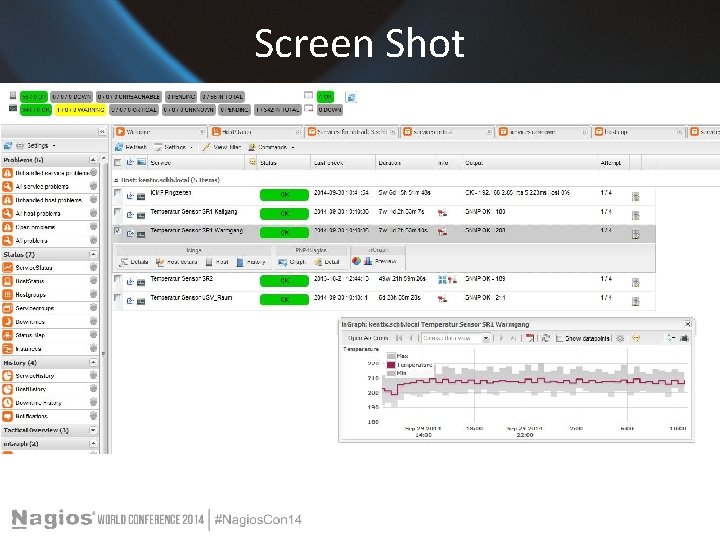Click the inGraph Preview action
Viewport: 720px width, 540px height.
(x=380, y=261)
